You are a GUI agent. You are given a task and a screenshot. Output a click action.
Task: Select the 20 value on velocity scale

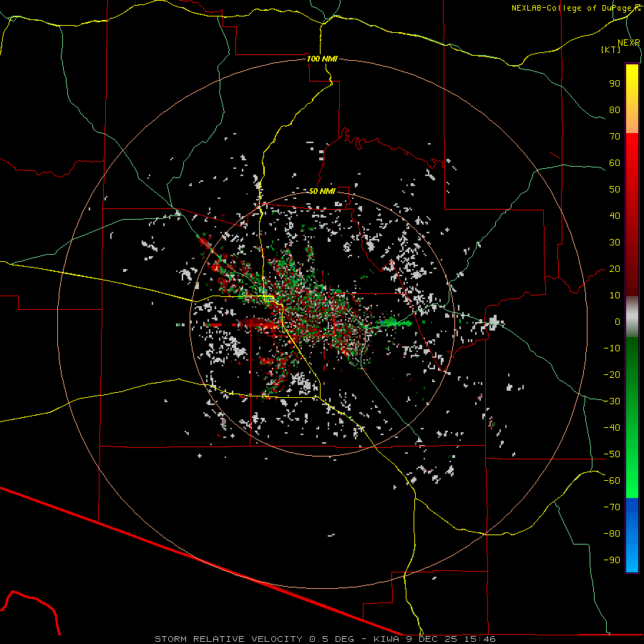tap(615, 268)
